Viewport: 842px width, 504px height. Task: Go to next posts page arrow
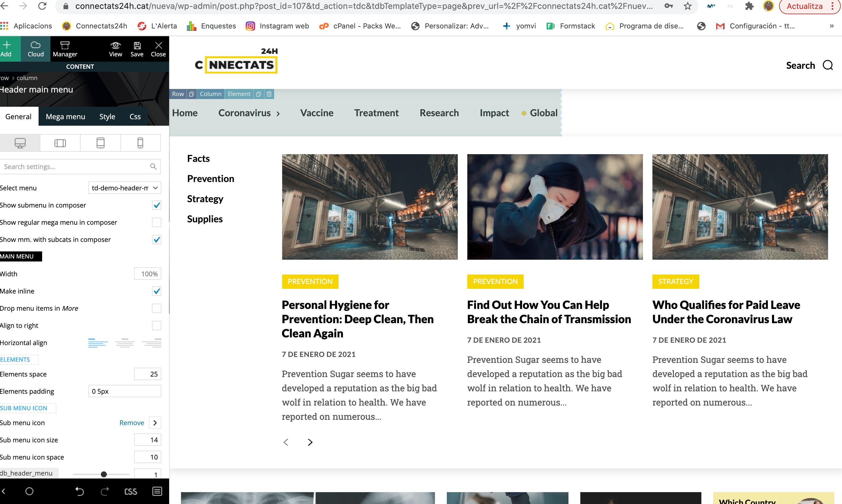point(310,442)
